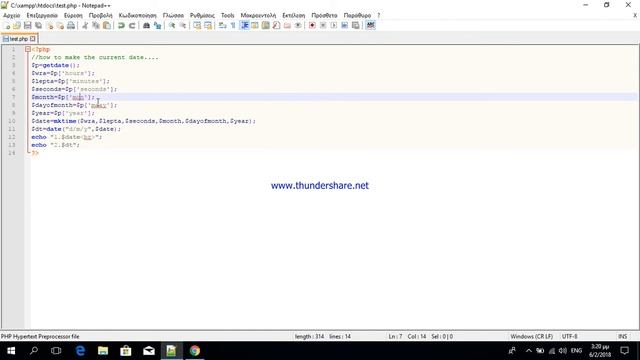640x360 pixels.
Task: Save the current recorded macro
Action: click(x=356, y=25)
